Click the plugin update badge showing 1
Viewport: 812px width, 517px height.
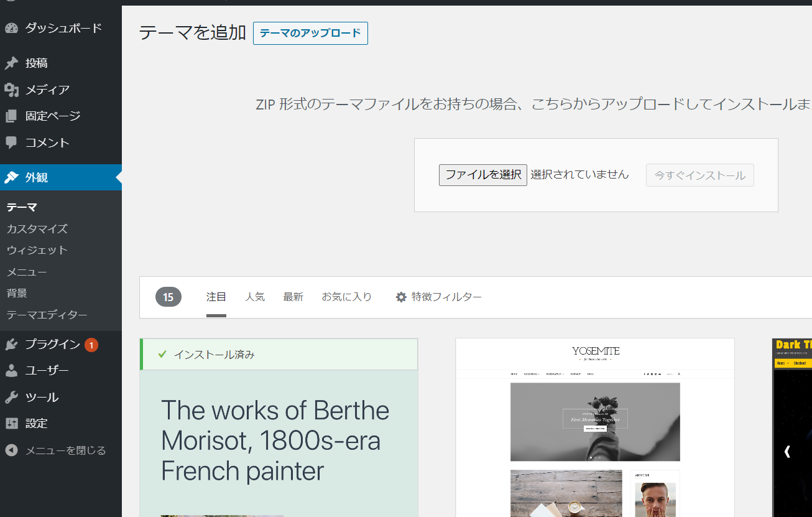[91, 345]
